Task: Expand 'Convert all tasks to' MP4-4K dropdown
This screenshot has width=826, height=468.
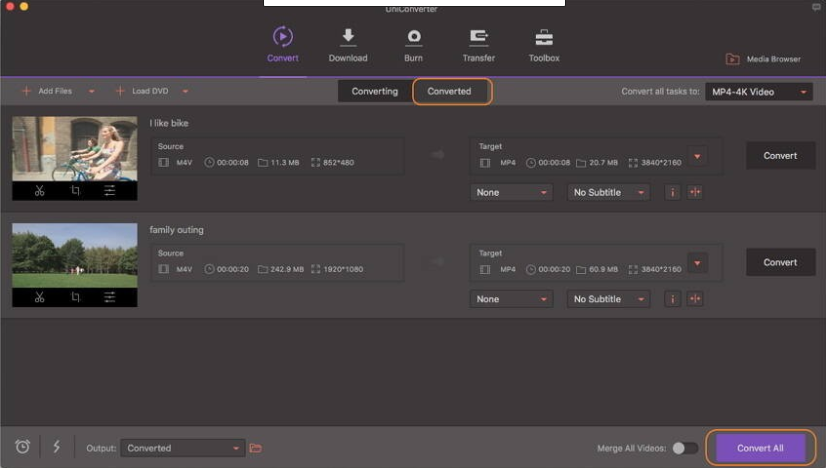Action: point(759,92)
